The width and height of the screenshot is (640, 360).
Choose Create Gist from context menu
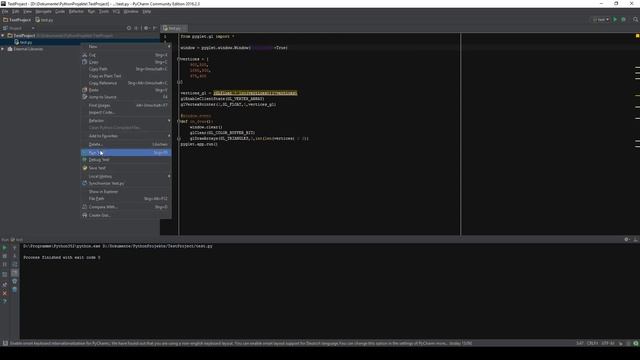126,215
